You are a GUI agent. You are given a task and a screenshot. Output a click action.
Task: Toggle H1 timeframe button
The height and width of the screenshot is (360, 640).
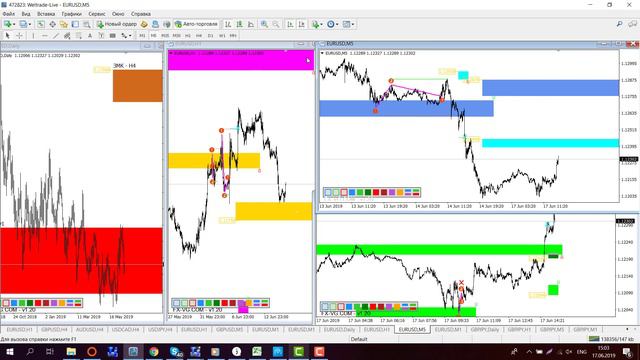pyautogui.click(x=188, y=36)
